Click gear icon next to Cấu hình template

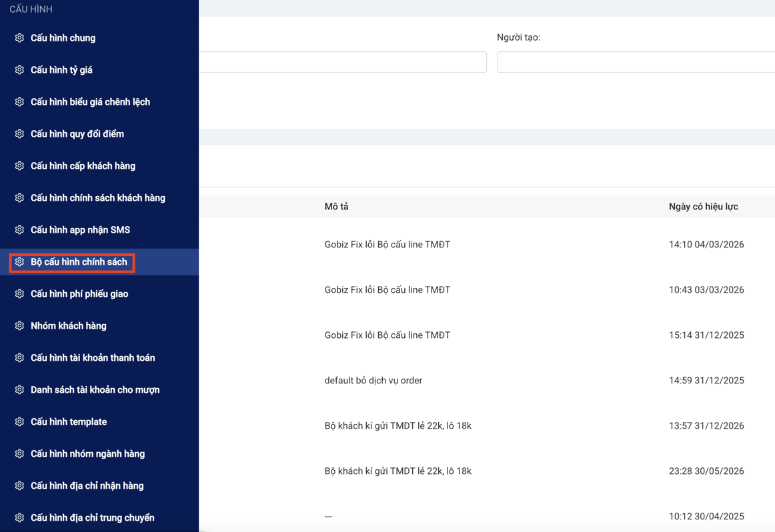point(19,422)
